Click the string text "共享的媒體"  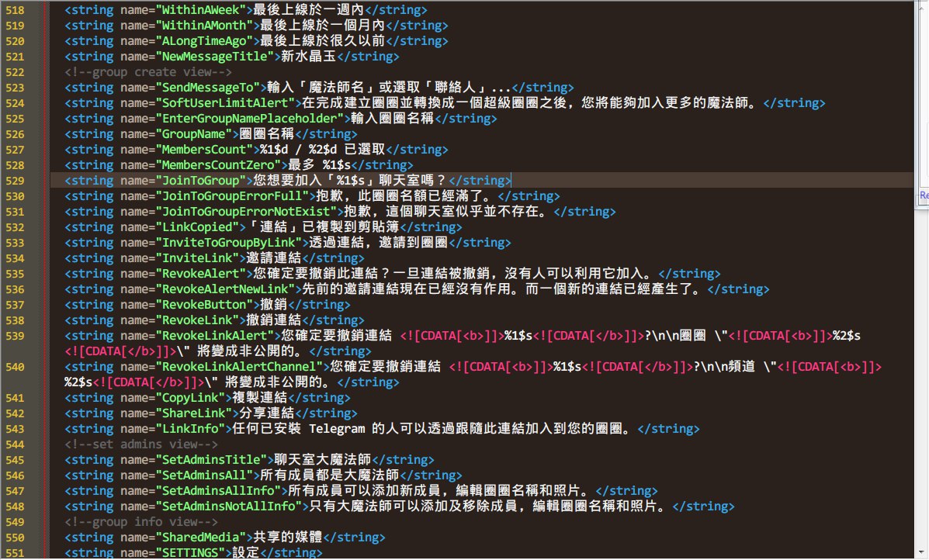(x=288, y=537)
